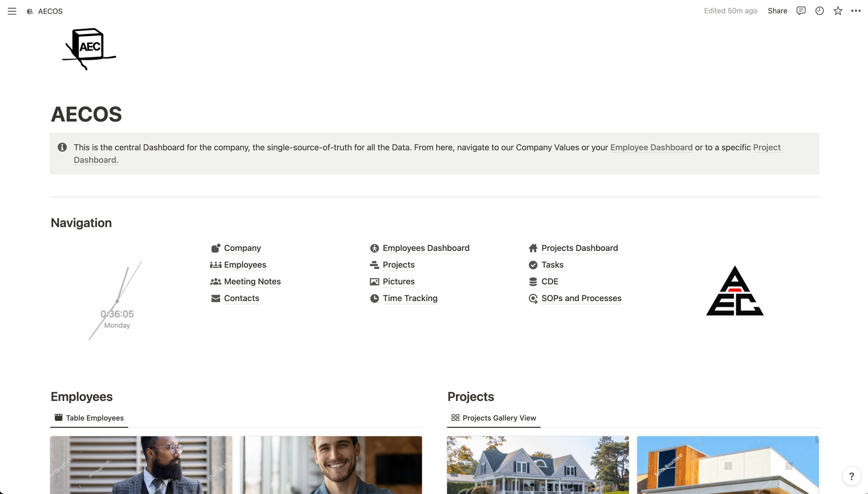The width and height of the screenshot is (868, 494).
Task: Open the Time Tracking page link
Action: point(410,298)
